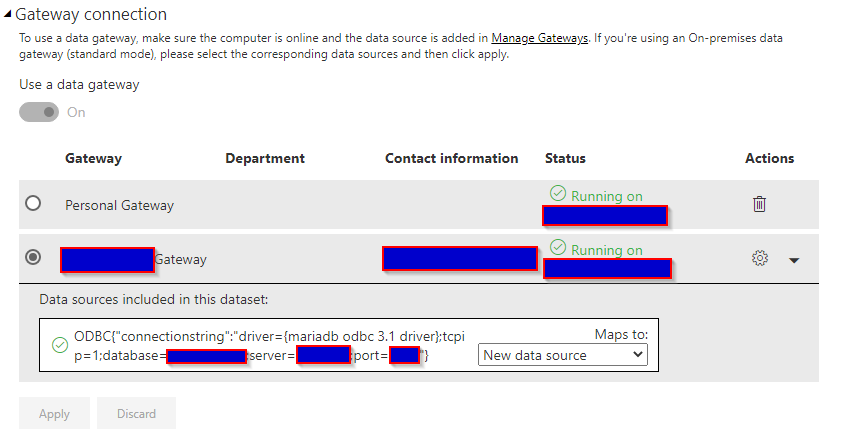Click the 'On' label beside the toggle

[76, 113]
